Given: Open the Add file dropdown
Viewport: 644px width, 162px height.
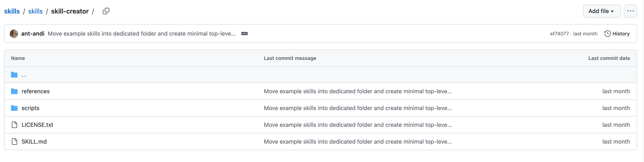Looking at the screenshot, I should (601, 11).
